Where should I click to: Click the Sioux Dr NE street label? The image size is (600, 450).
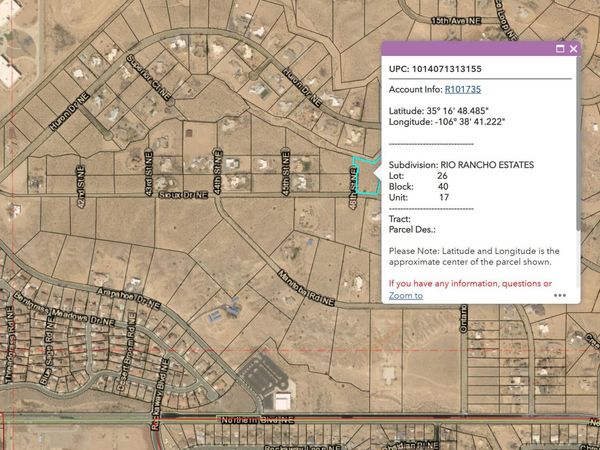click(x=183, y=195)
